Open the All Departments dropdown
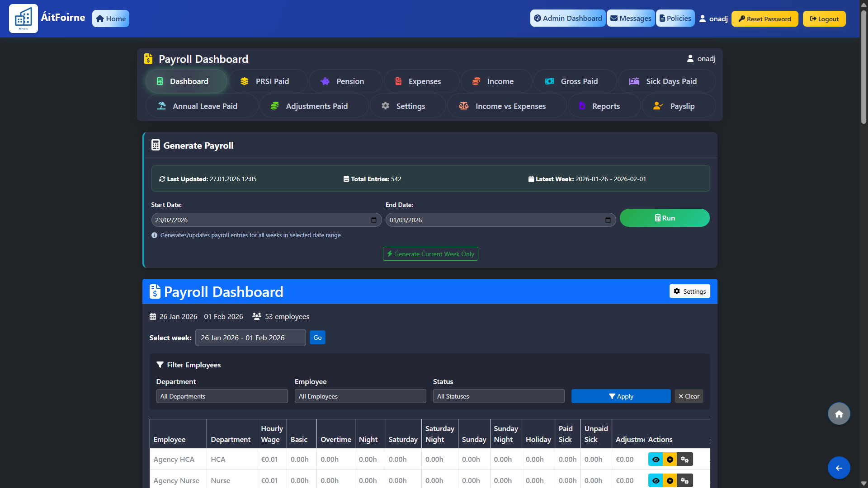This screenshot has height=488, width=868. (222, 396)
